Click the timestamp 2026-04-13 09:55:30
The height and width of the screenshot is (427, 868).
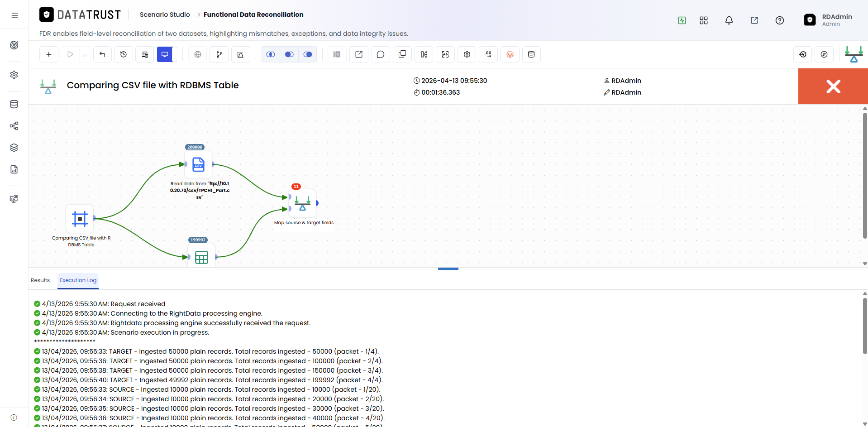click(454, 81)
